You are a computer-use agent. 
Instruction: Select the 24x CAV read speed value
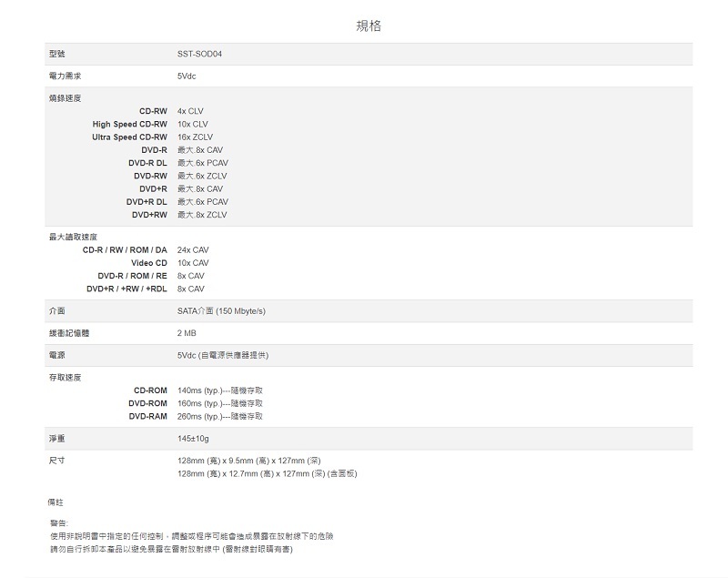pyautogui.click(x=191, y=249)
